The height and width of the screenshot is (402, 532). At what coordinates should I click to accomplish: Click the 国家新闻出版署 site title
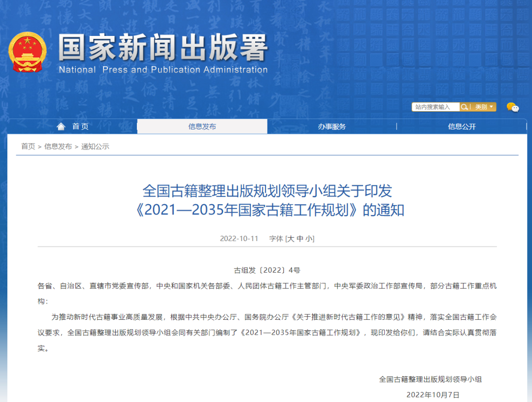[163, 48]
